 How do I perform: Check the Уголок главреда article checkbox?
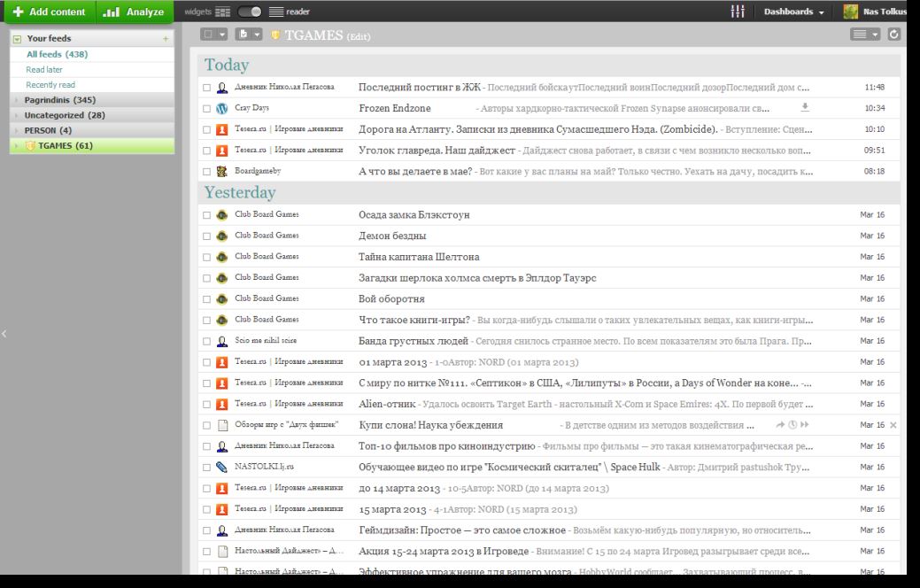pyautogui.click(x=206, y=151)
